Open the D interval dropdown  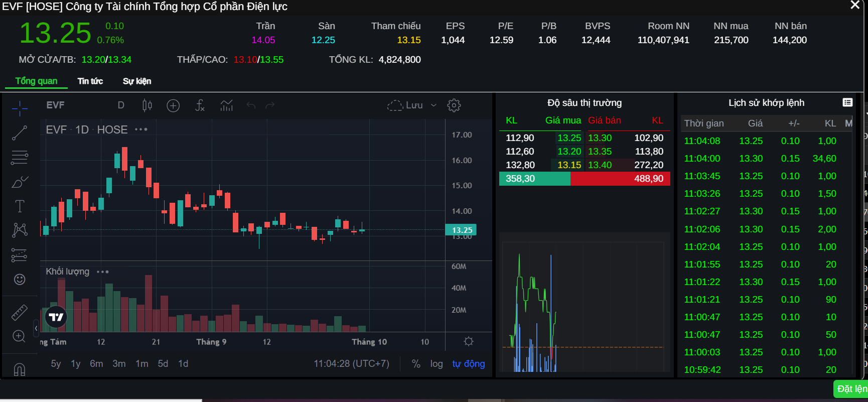coord(121,105)
